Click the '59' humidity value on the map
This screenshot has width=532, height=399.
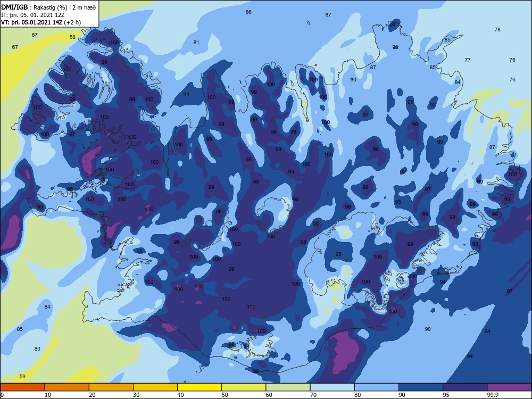[x=22, y=376]
